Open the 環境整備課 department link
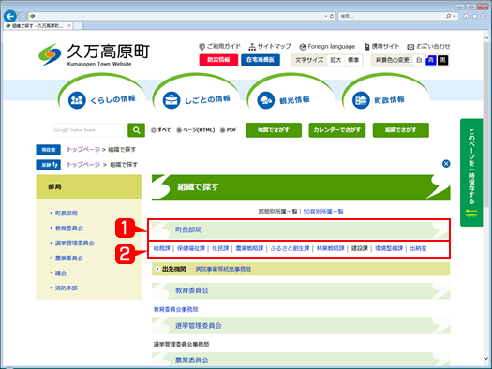 tap(389, 248)
